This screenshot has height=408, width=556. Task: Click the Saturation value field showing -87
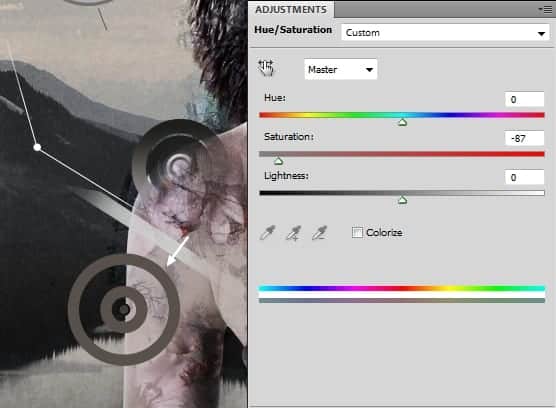click(524, 138)
